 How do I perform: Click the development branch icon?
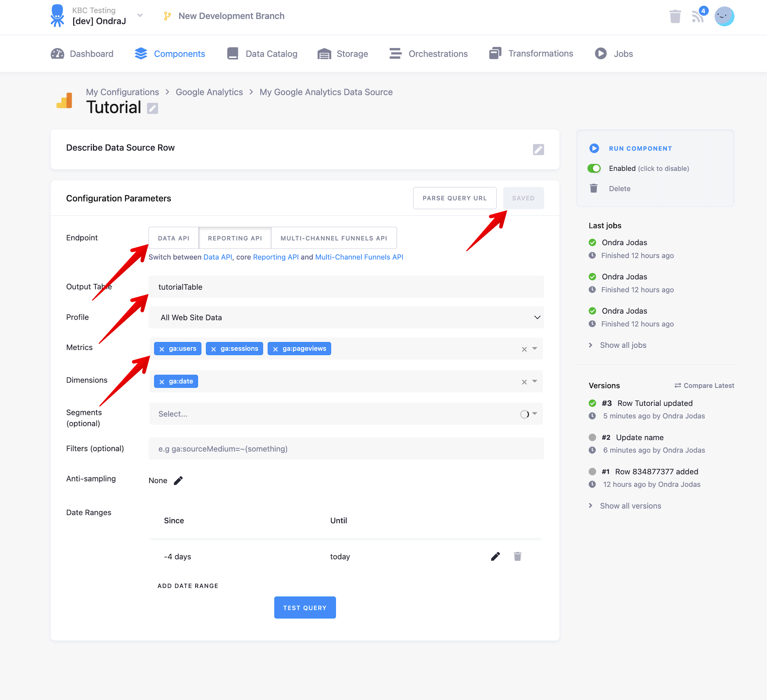point(167,16)
